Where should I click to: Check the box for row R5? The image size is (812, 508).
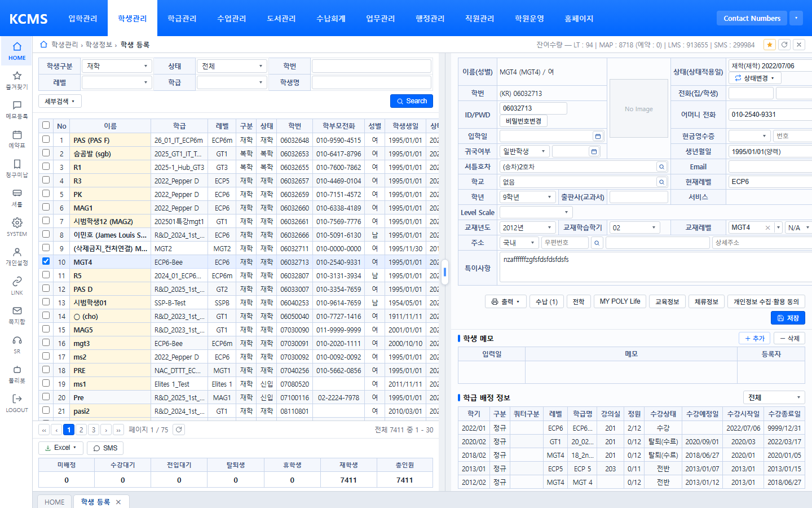click(46, 274)
